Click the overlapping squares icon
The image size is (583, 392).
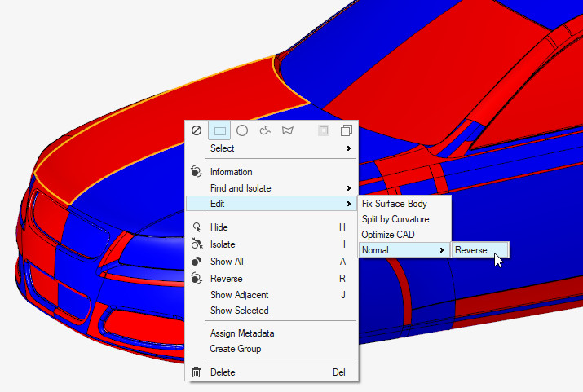click(346, 130)
